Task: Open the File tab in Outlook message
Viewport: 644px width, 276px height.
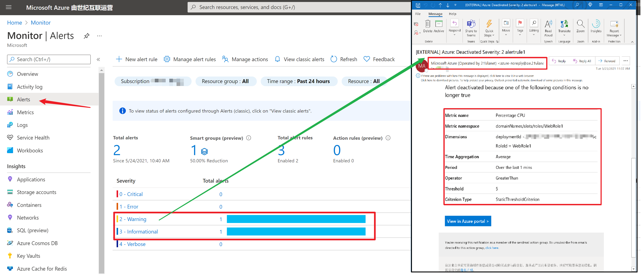Action: (x=418, y=14)
